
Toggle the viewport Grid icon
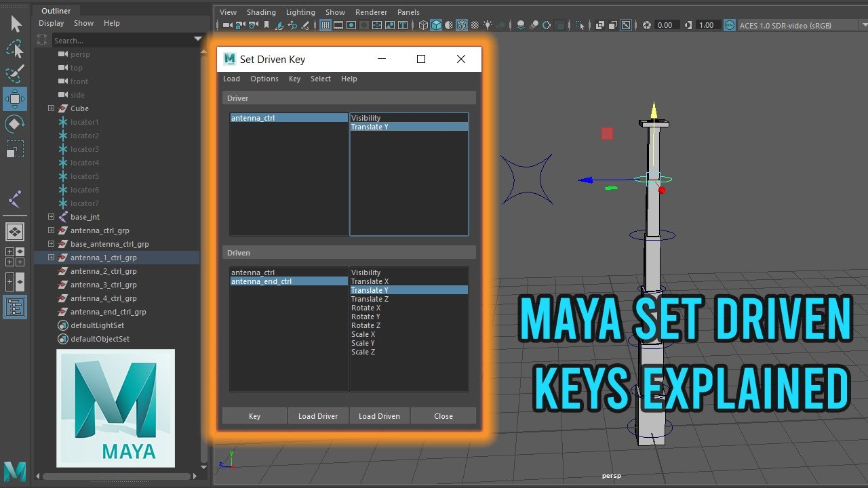(325, 25)
